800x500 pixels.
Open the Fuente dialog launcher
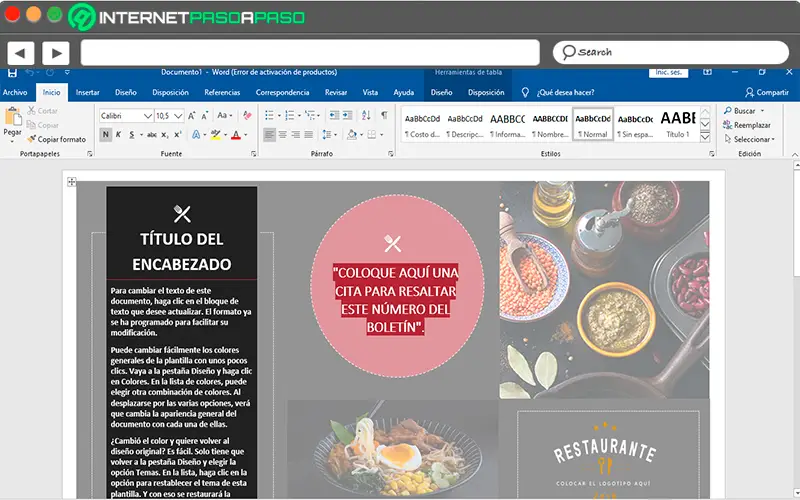tap(254, 154)
